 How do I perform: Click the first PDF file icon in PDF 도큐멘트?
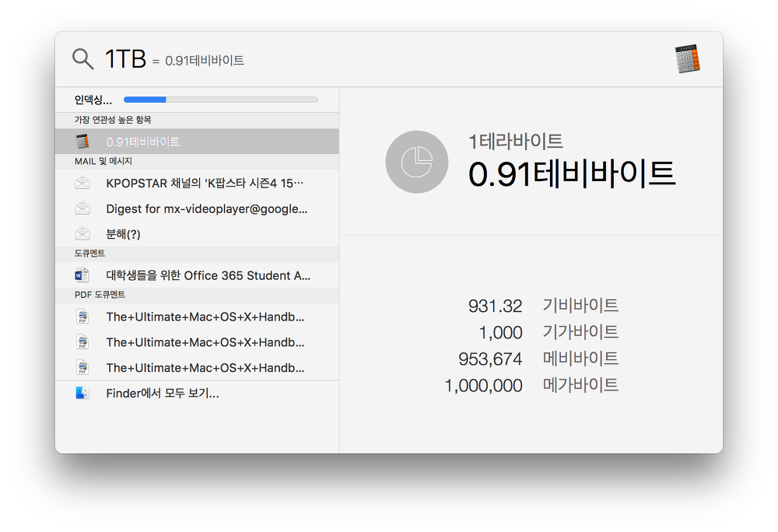[x=82, y=317]
